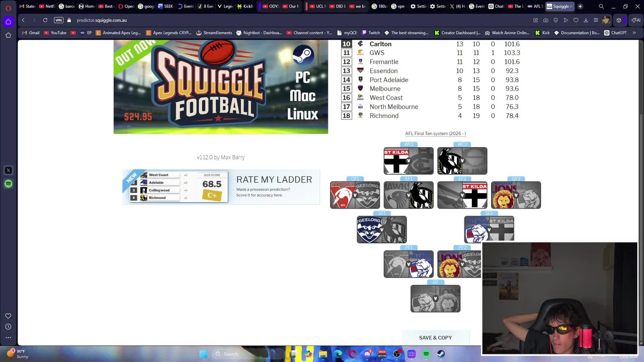The width and height of the screenshot is (644, 362).
Task: Open the X (Twitter) sidebar icon
Action: 8,170
